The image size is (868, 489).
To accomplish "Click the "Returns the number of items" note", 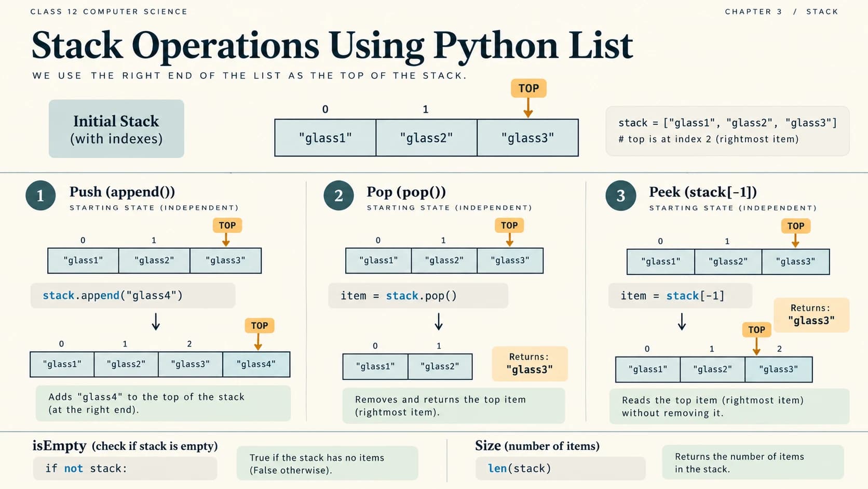I will click(x=753, y=462).
